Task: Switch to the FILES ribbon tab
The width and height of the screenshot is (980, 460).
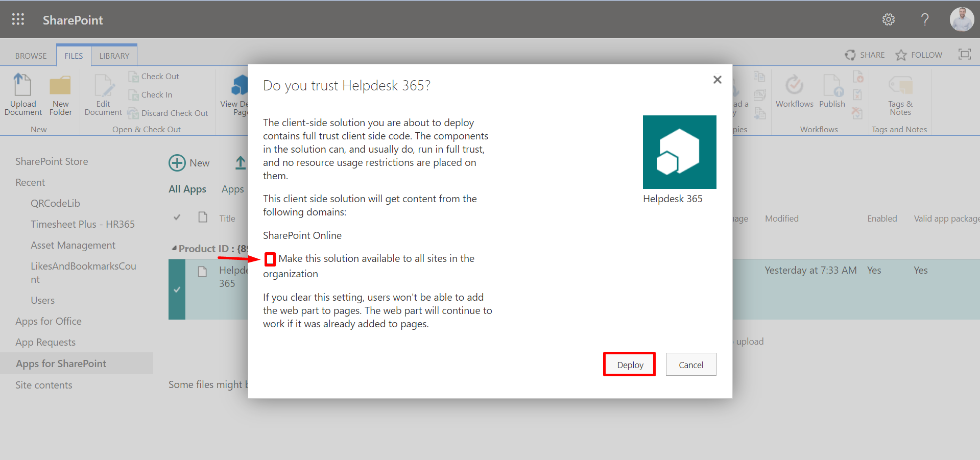Action: [74, 56]
